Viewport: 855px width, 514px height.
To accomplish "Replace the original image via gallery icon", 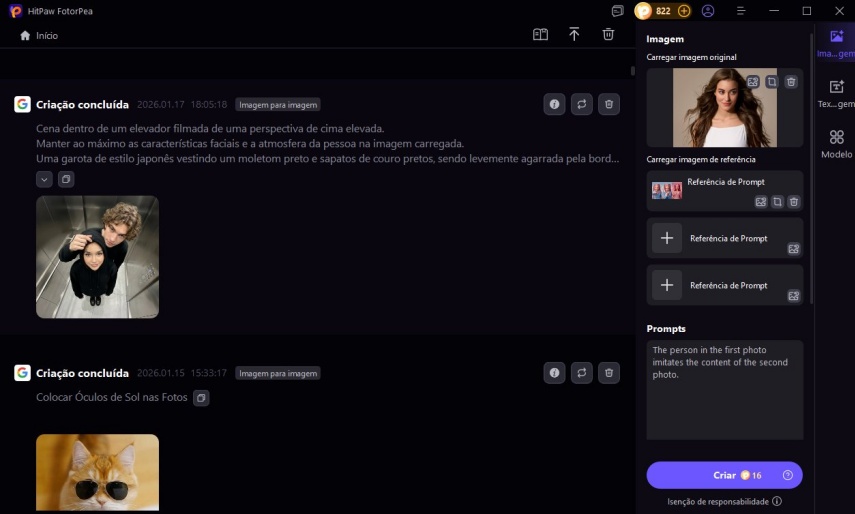I will click(x=753, y=82).
